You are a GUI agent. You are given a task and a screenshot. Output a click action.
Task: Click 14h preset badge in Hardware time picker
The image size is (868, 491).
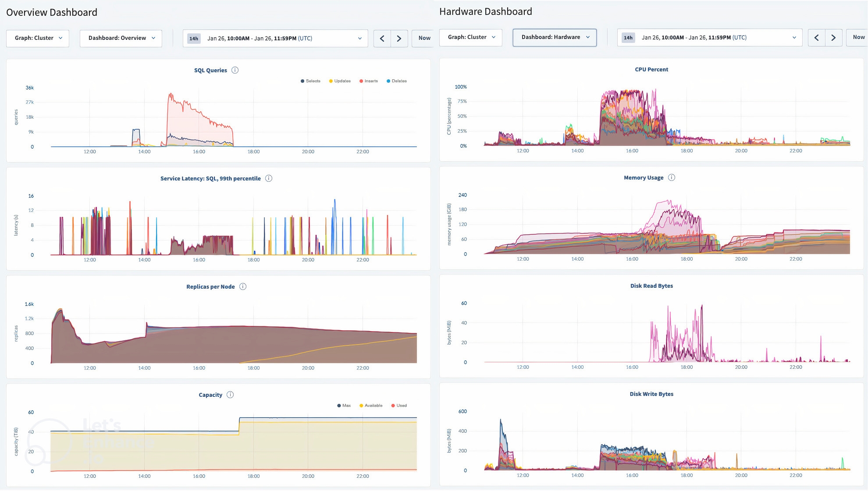click(628, 38)
